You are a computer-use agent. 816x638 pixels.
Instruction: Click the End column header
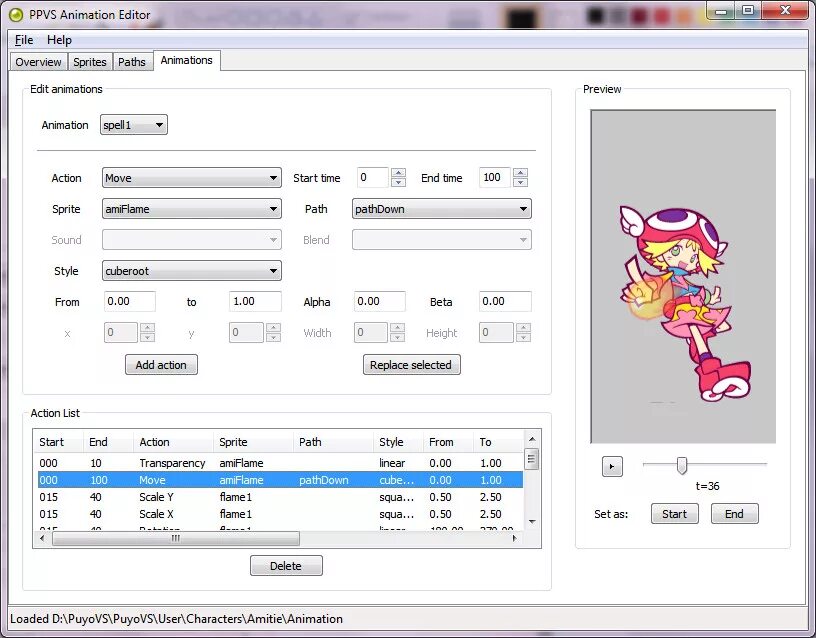coord(108,442)
